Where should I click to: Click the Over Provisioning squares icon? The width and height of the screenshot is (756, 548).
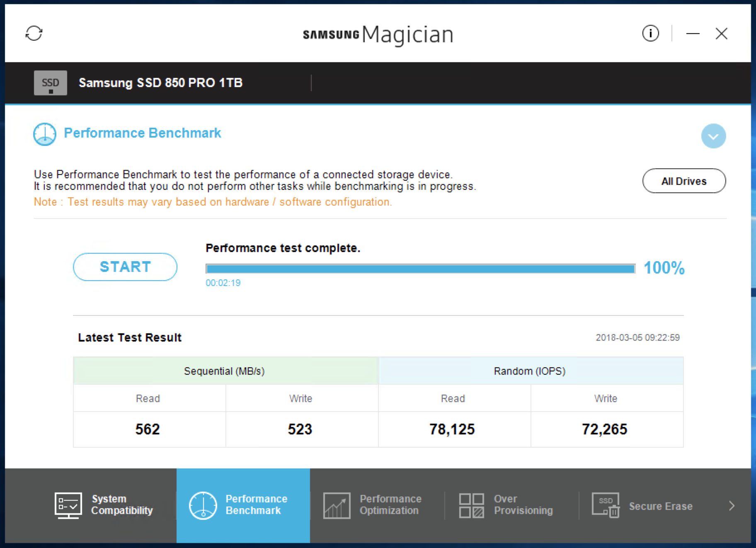pyautogui.click(x=471, y=505)
